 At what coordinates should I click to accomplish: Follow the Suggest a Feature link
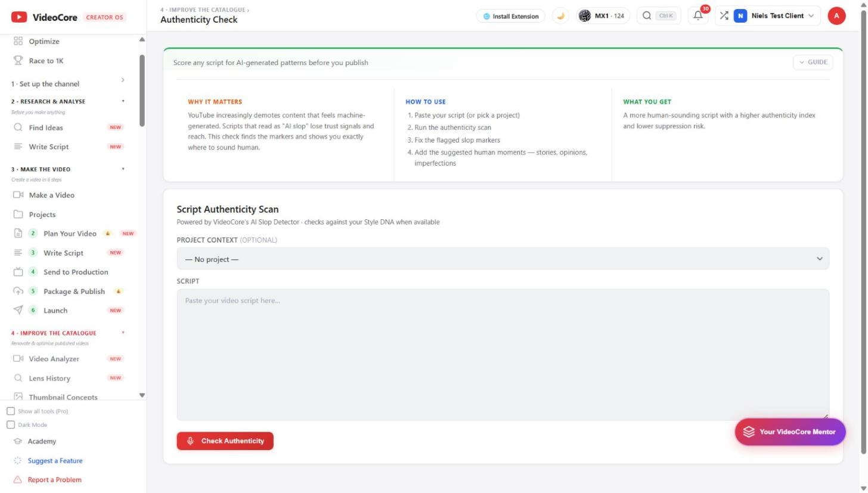point(55,461)
